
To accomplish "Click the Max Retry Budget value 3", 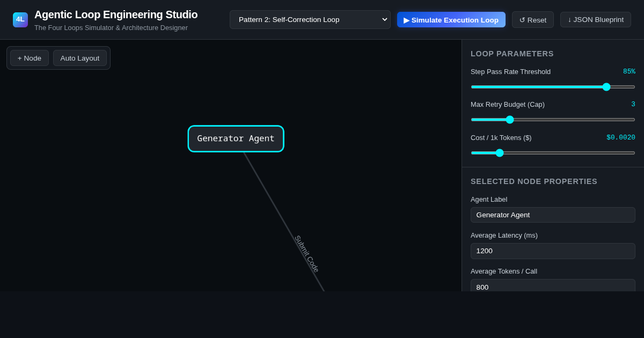I will click(x=633, y=104).
